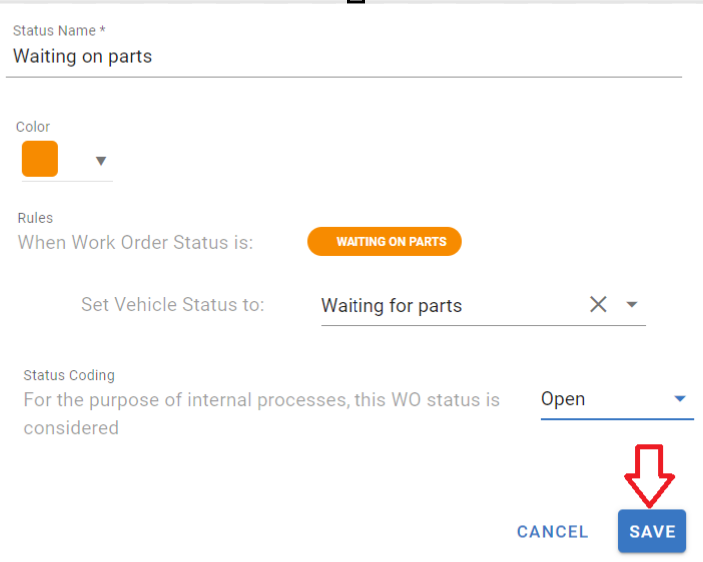
Task: Click 'Set Vehicle Status to:' label
Action: point(172,304)
